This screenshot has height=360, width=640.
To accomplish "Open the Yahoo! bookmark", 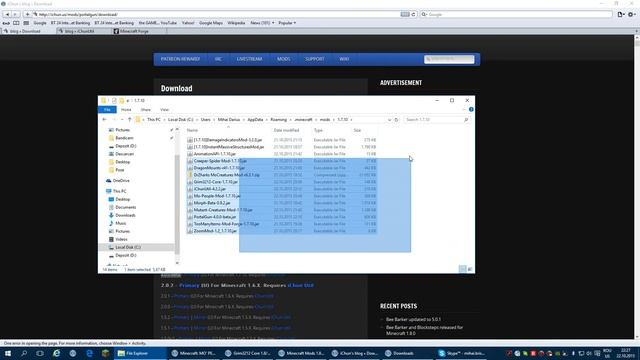I will pos(188,23).
